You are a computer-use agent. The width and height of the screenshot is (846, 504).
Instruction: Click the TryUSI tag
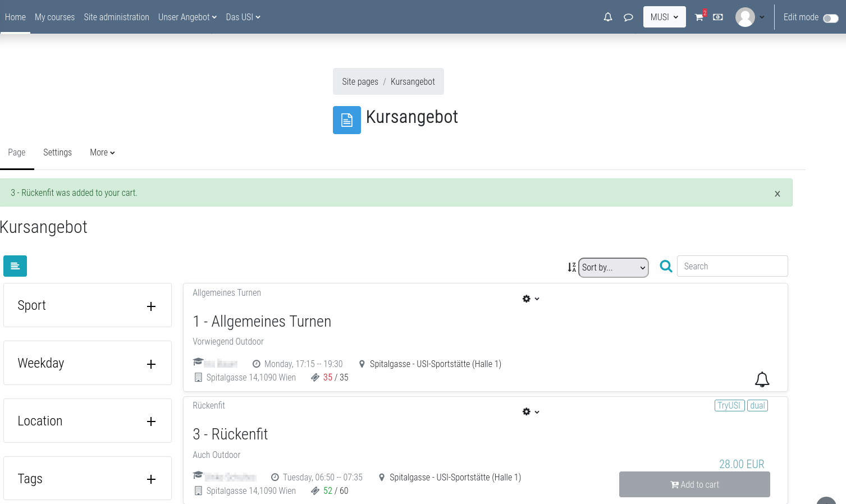[729, 406]
